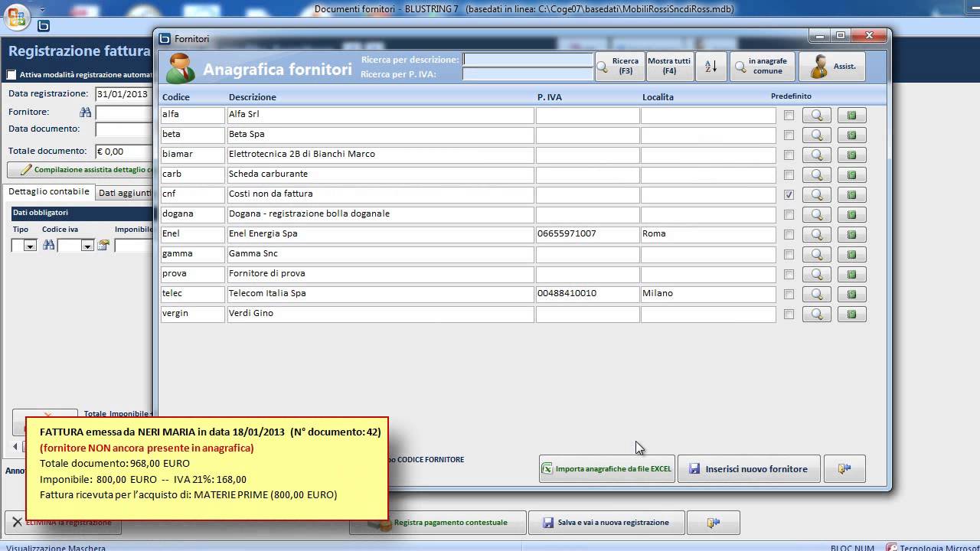Open the magnifier for the biamar row

816,155
